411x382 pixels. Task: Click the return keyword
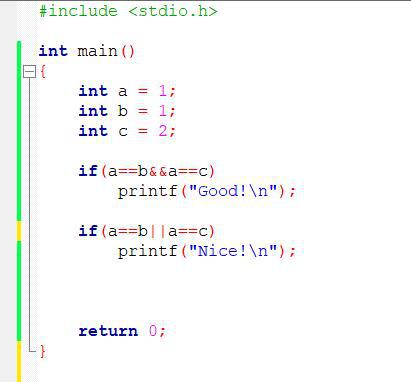(108, 331)
